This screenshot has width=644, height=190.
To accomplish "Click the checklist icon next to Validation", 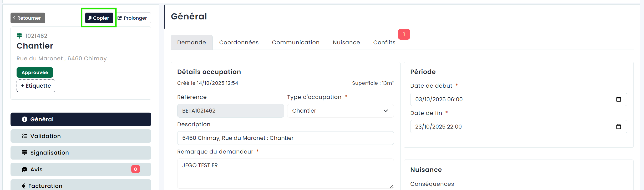I will (24, 136).
